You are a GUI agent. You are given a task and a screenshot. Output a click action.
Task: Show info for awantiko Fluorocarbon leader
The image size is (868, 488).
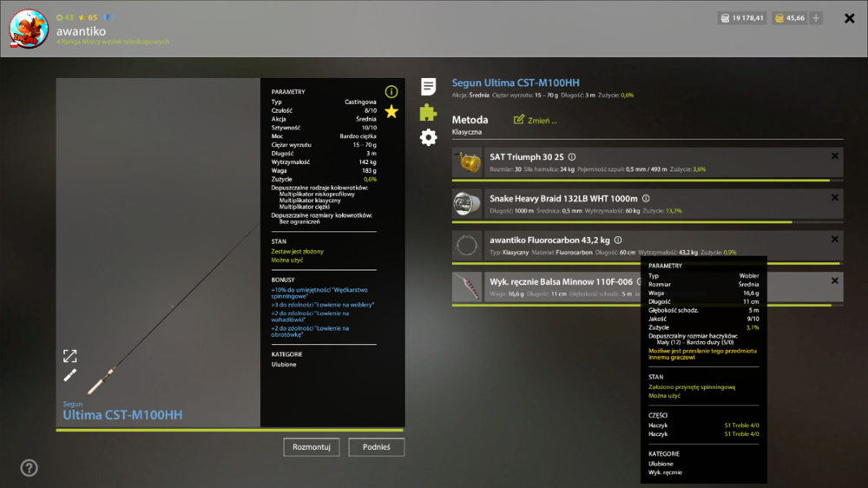tap(618, 240)
